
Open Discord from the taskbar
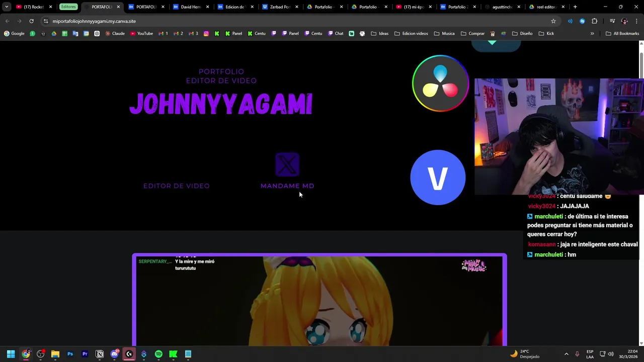tap(114, 354)
